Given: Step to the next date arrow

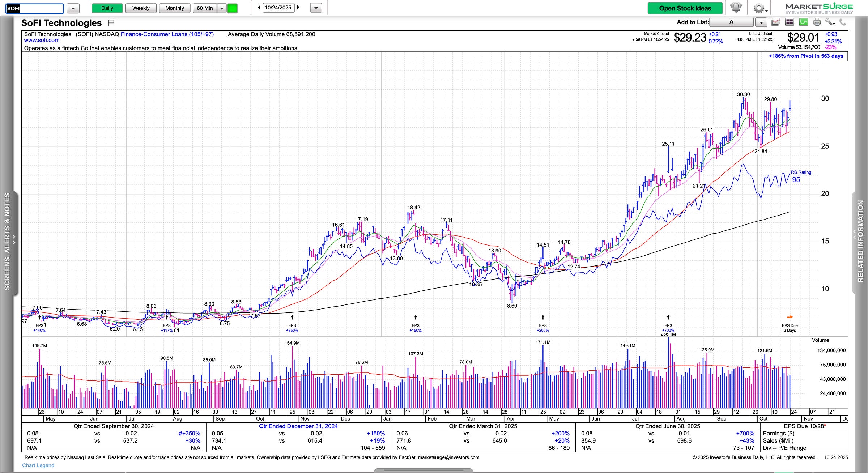Looking at the screenshot, I should point(298,7).
